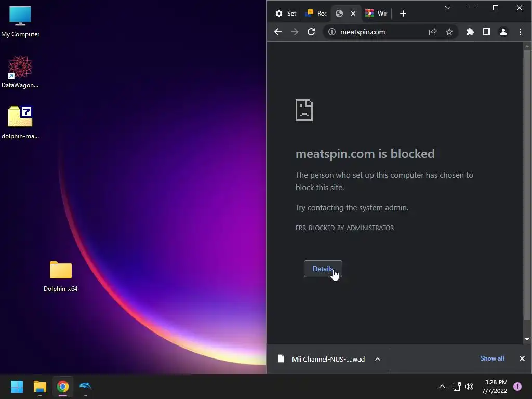Click Show all downloads link
Screen dimensions: 532x399
[492, 358]
